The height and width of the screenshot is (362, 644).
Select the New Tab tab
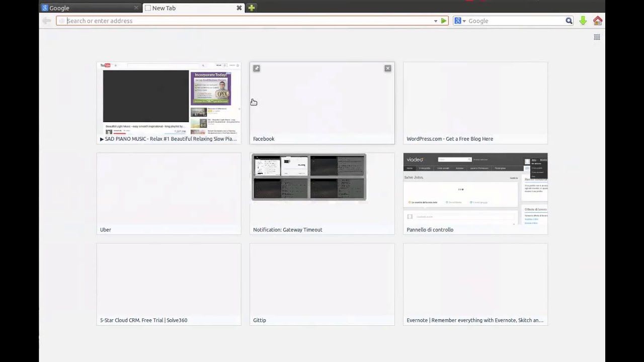193,8
